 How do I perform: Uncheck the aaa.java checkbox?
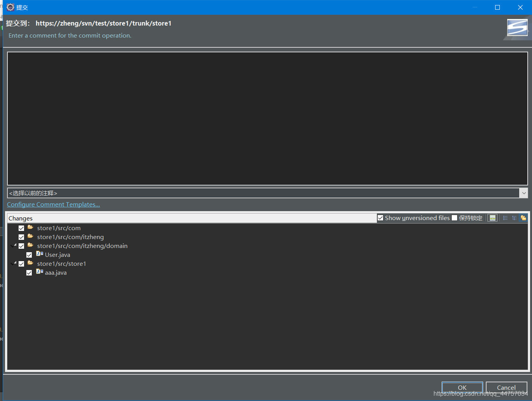(x=29, y=273)
